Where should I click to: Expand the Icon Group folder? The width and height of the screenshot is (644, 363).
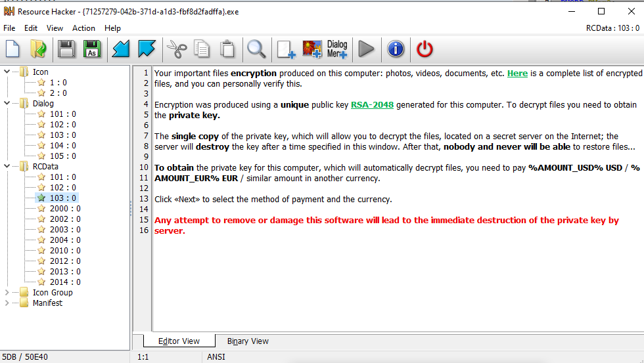click(x=7, y=292)
